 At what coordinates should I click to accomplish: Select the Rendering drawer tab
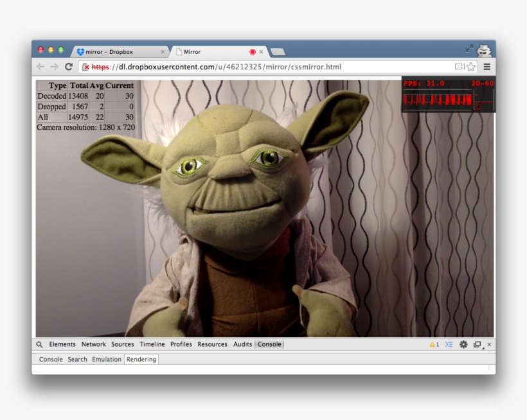(x=141, y=359)
